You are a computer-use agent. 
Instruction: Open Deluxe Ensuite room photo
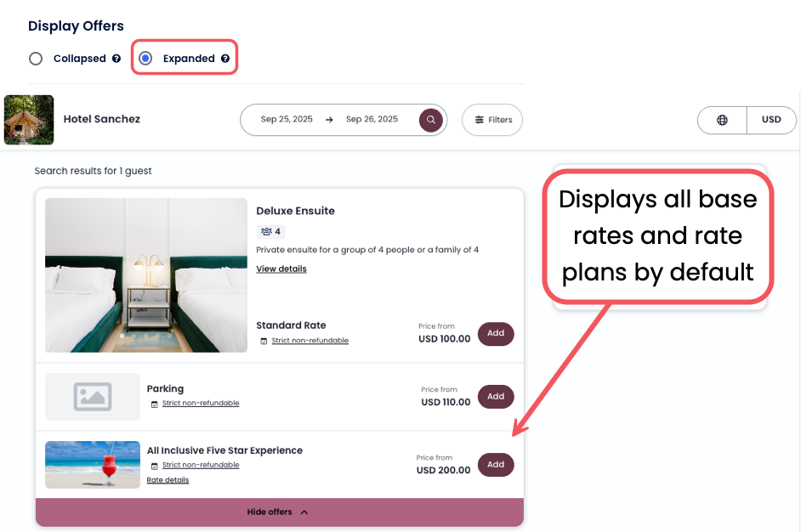pyautogui.click(x=146, y=275)
